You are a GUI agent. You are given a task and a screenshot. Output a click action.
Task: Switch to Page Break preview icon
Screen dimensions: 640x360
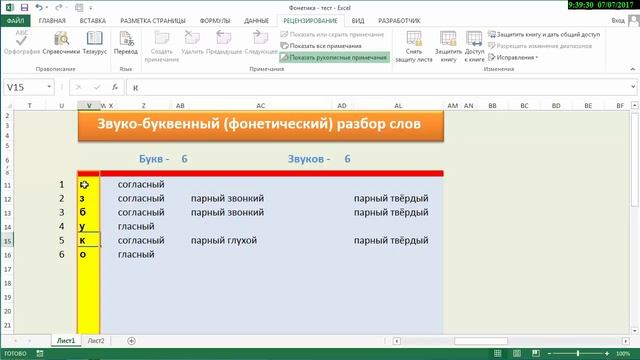(x=536, y=353)
